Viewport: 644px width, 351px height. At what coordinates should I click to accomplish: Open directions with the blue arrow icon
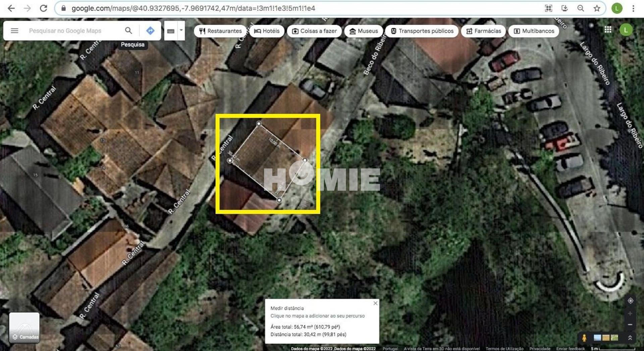coord(150,31)
